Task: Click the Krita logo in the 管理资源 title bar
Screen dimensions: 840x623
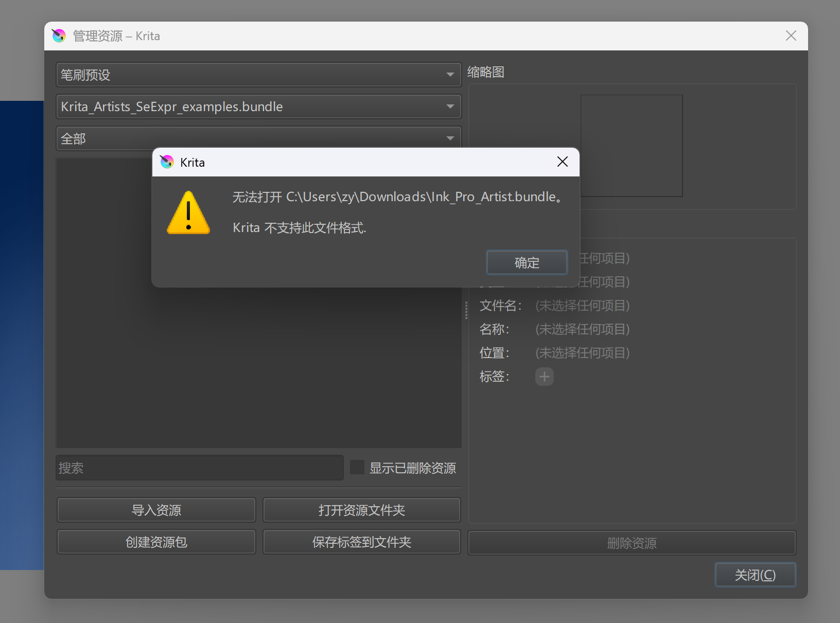Action: tap(59, 35)
